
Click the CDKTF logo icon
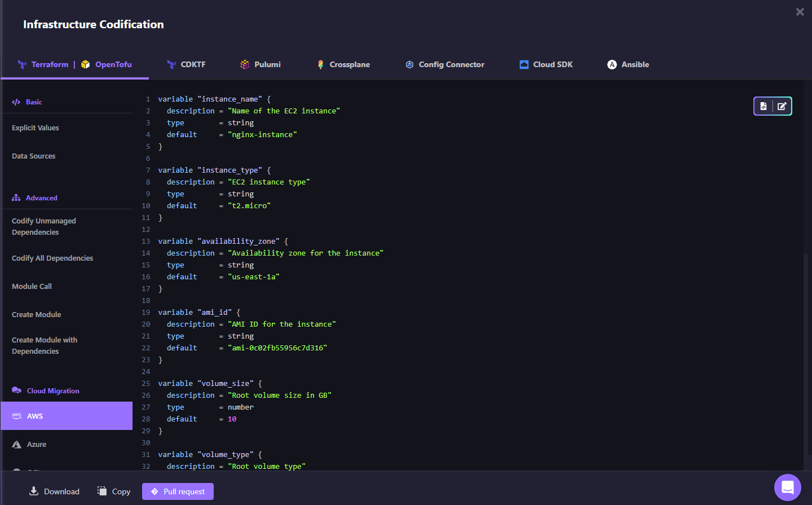click(x=171, y=64)
